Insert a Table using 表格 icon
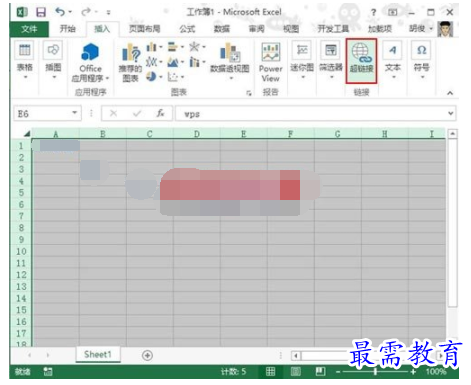 pyautogui.click(x=25, y=60)
